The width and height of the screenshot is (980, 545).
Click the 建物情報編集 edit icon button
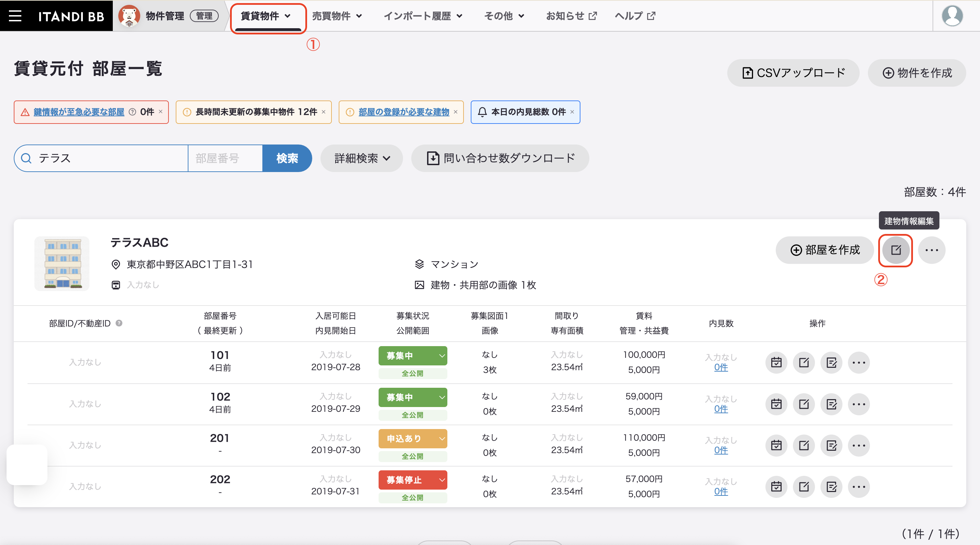896,250
